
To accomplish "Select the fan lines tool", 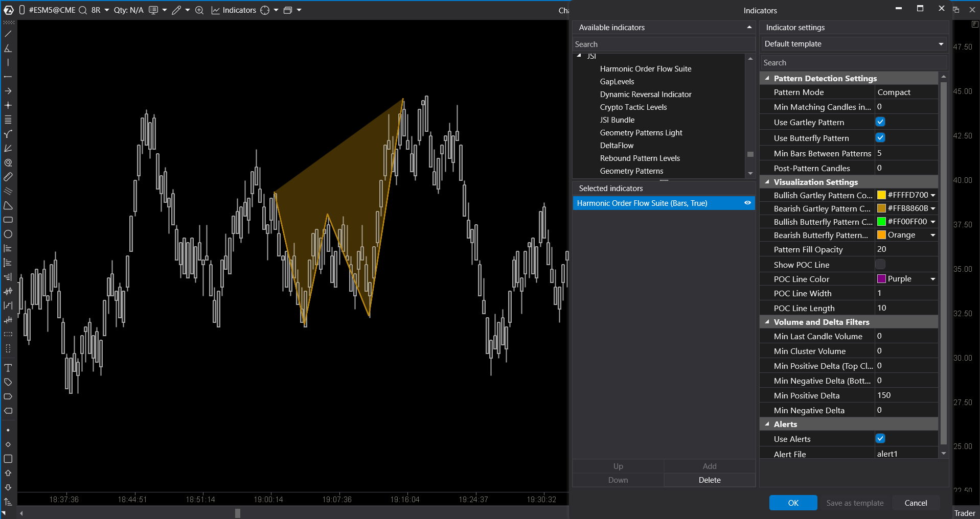I will 8,148.
